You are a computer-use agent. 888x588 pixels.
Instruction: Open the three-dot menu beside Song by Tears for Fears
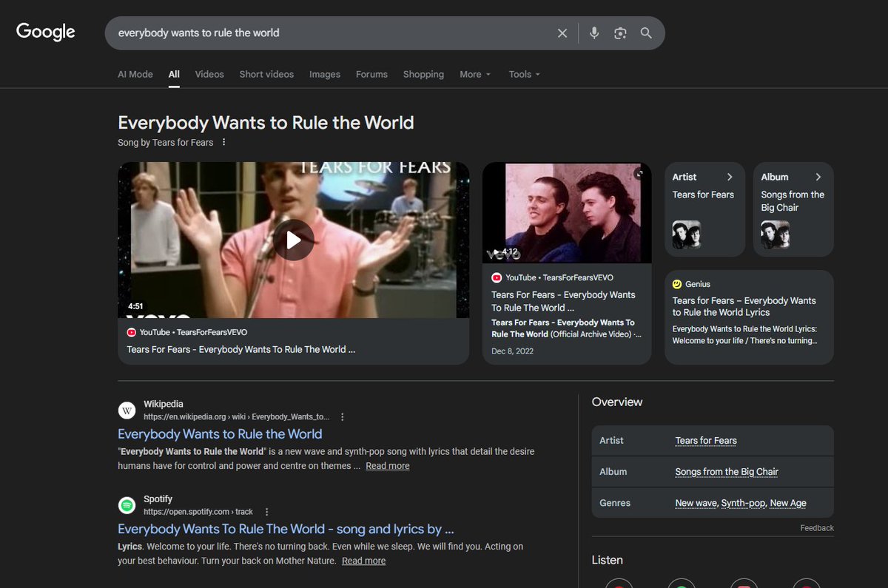[x=224, y=143]
